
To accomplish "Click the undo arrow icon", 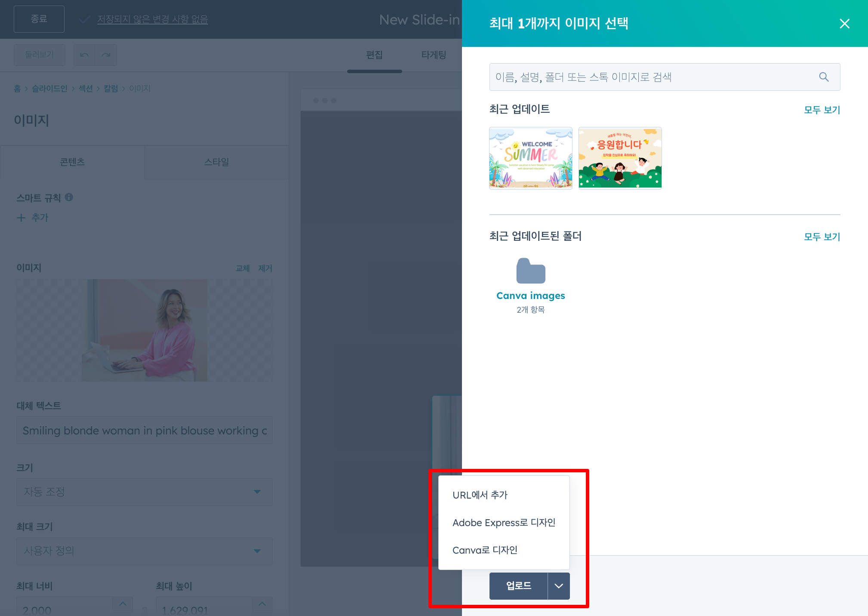I will click(84, 55).
